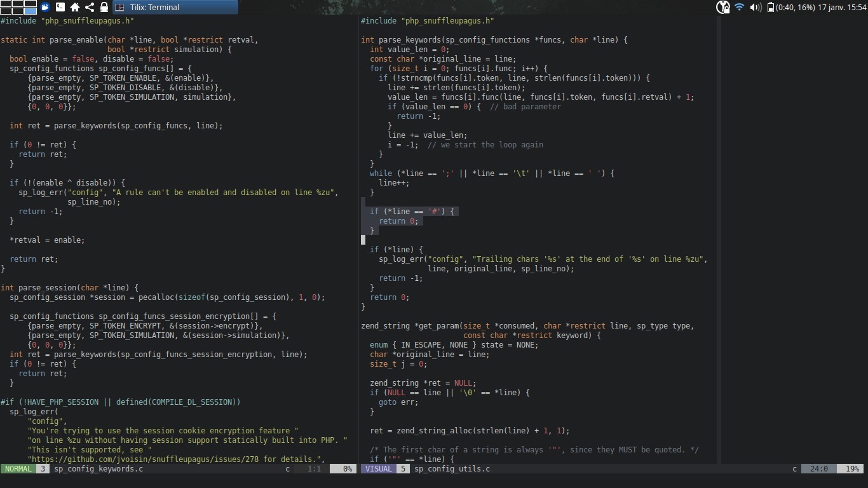Open the Wi-Fi network indicator

point(739,7)
